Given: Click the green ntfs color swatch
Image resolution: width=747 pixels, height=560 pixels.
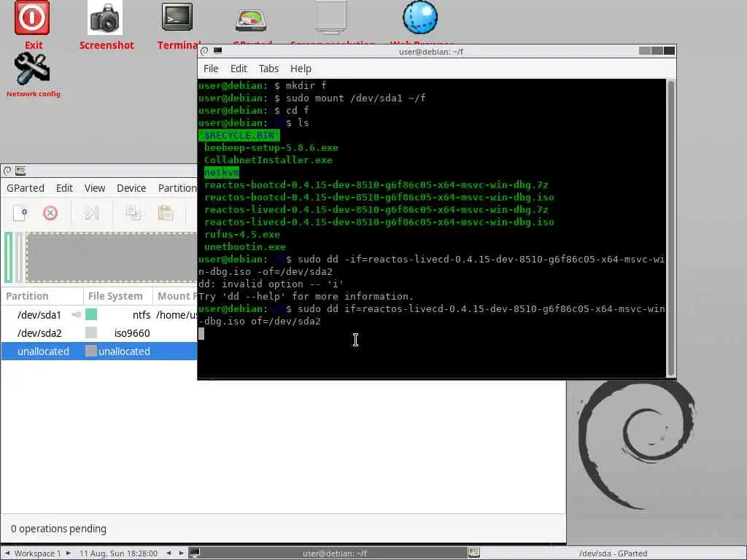Looking at the screenshot, I should (x=91, y=314).
